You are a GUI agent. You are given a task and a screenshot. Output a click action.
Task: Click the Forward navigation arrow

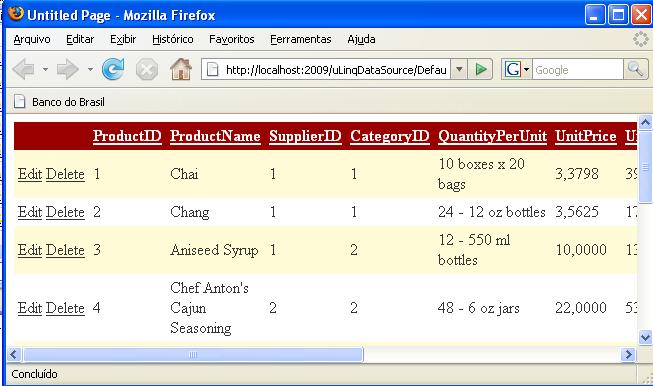(x=67, y=69)
